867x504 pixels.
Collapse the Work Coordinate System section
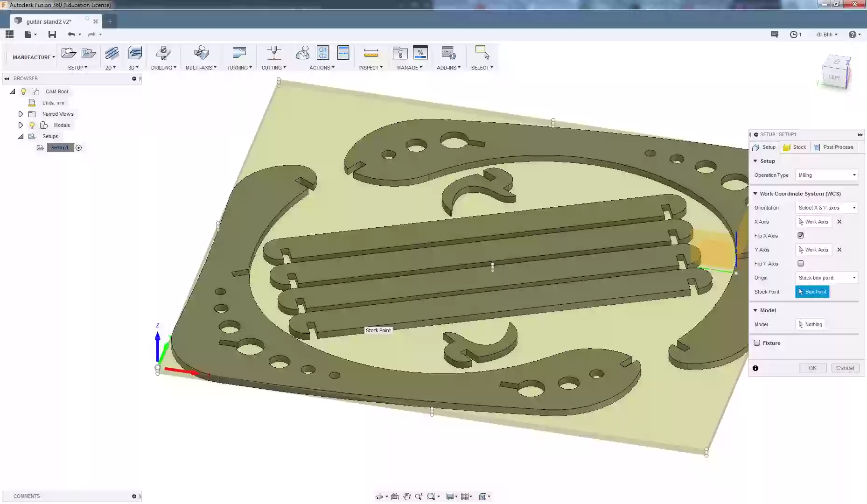tap(755, 194)
